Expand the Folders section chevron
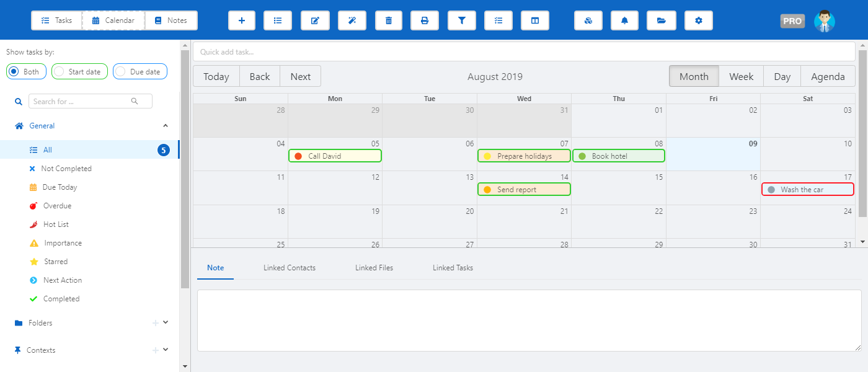The width and height of the screenshot is (868, 372). tap(166, 322)
